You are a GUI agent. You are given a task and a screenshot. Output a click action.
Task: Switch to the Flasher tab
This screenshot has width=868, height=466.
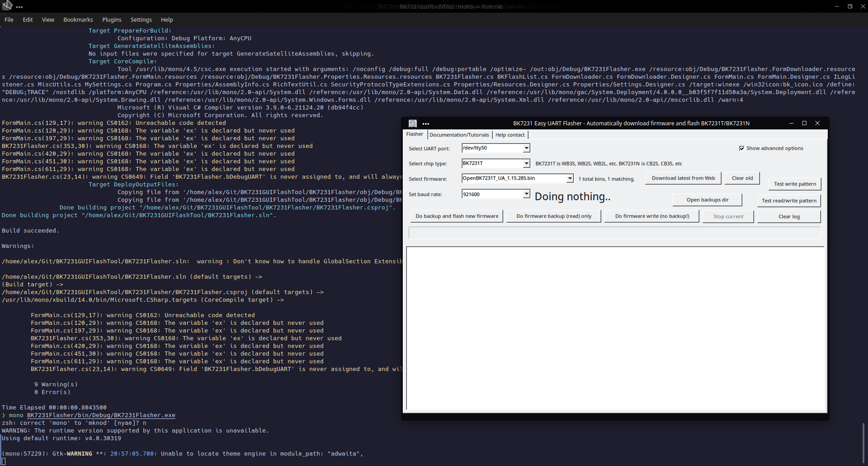pos(415,134)
